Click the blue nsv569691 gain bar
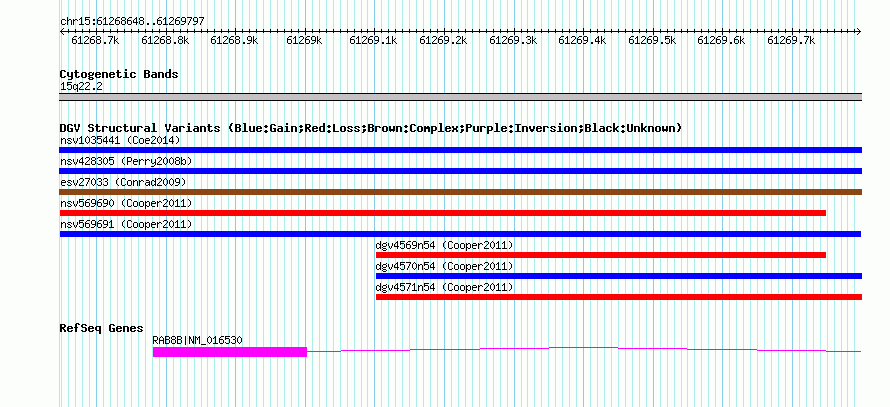890x407 pixels. pyautogui.click(x=460, y=234)
